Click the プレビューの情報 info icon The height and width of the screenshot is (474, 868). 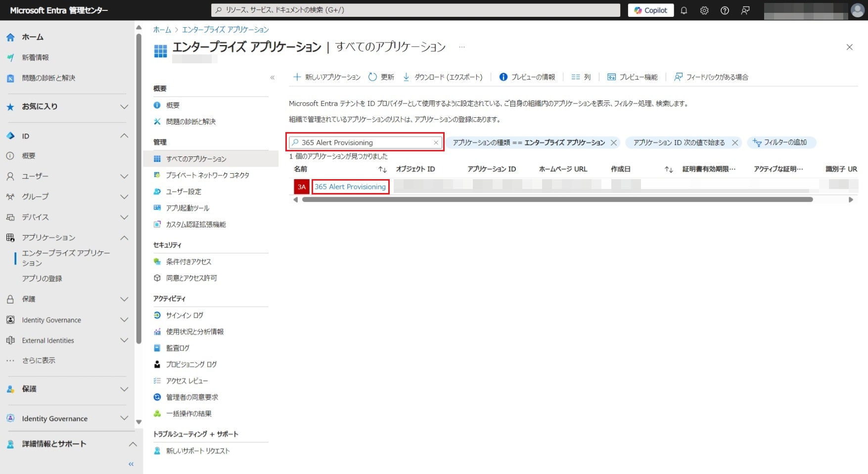pyautogui.click(x=503, y=77)
